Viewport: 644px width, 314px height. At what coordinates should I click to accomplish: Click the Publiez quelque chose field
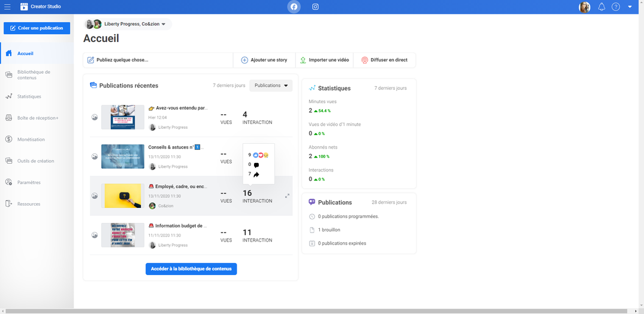[158, 60]
